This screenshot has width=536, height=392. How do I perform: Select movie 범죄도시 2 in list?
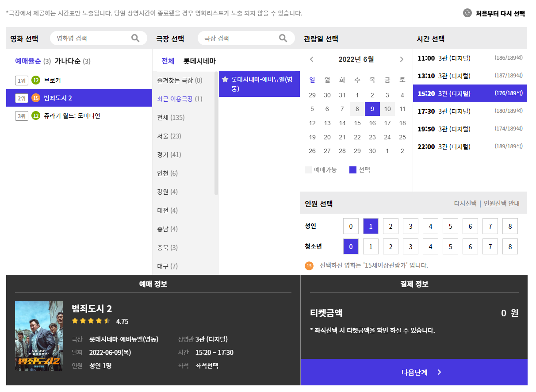pyautogui.click(x=79, y=98)
